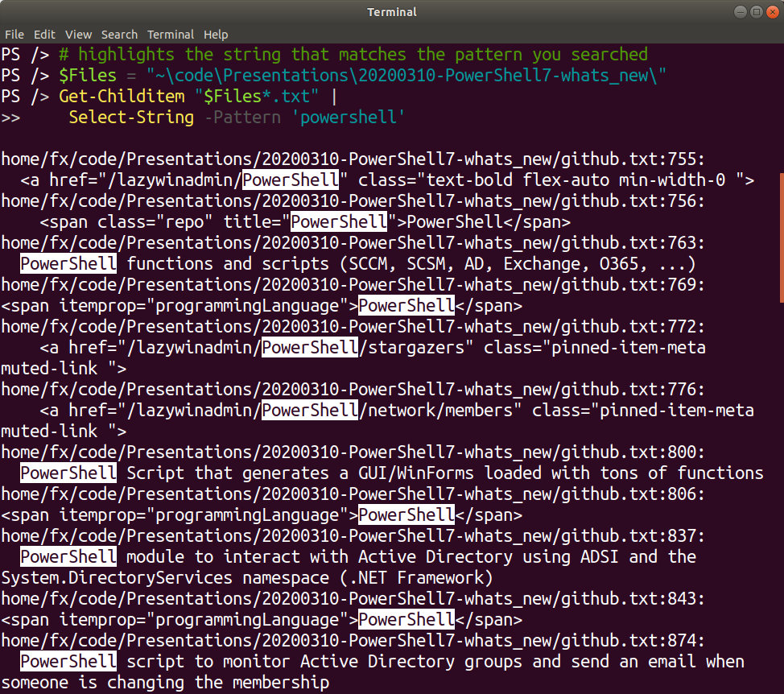Open the Help menu

[216, 35]
